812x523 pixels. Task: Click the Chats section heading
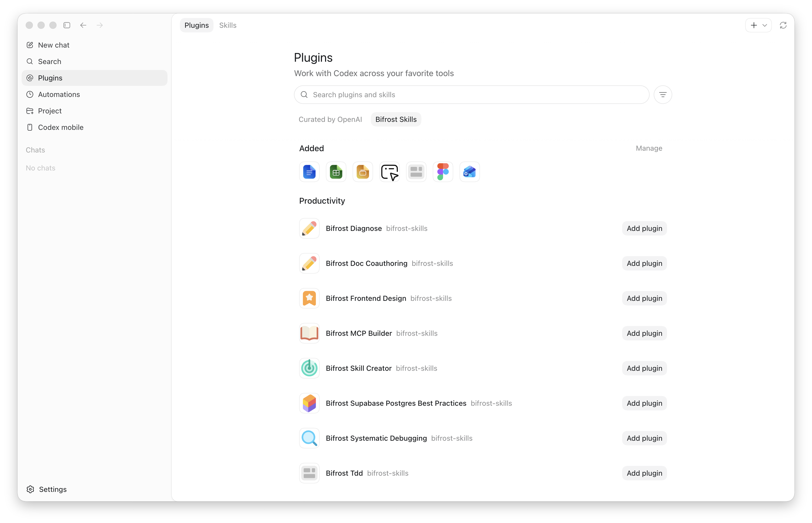pos(35,150)
